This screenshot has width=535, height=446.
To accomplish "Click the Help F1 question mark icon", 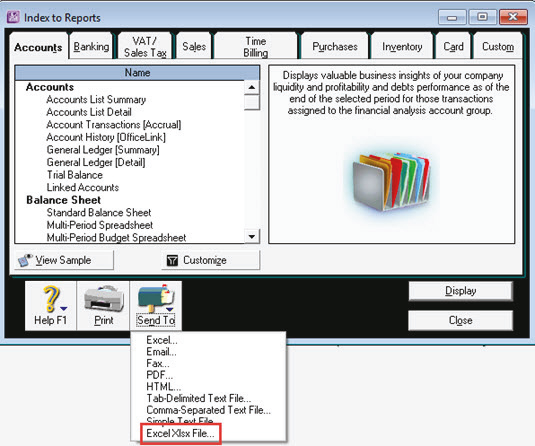I will [50, 299].
